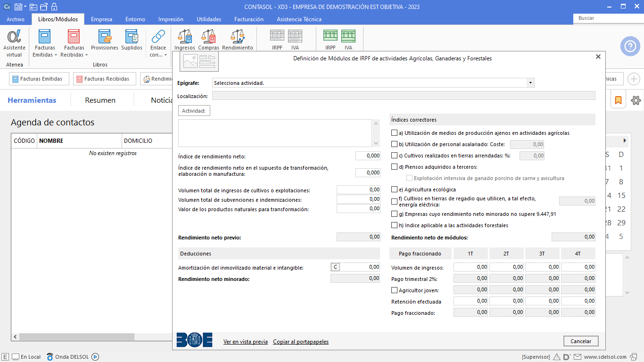The image size is (644, 362).
Task: Click the orange bookmark icon
Action: click(x=618, y=100)
